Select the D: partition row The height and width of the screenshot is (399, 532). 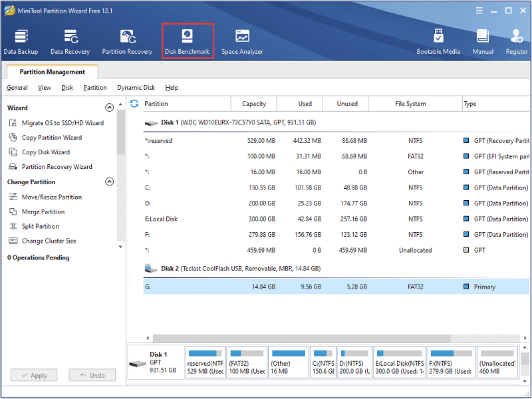336,203
